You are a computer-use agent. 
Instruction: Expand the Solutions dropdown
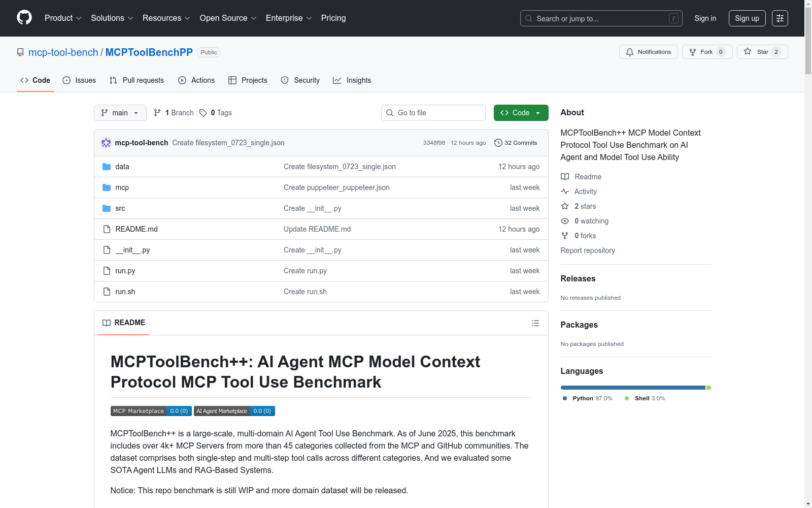[x=112, y=18]
